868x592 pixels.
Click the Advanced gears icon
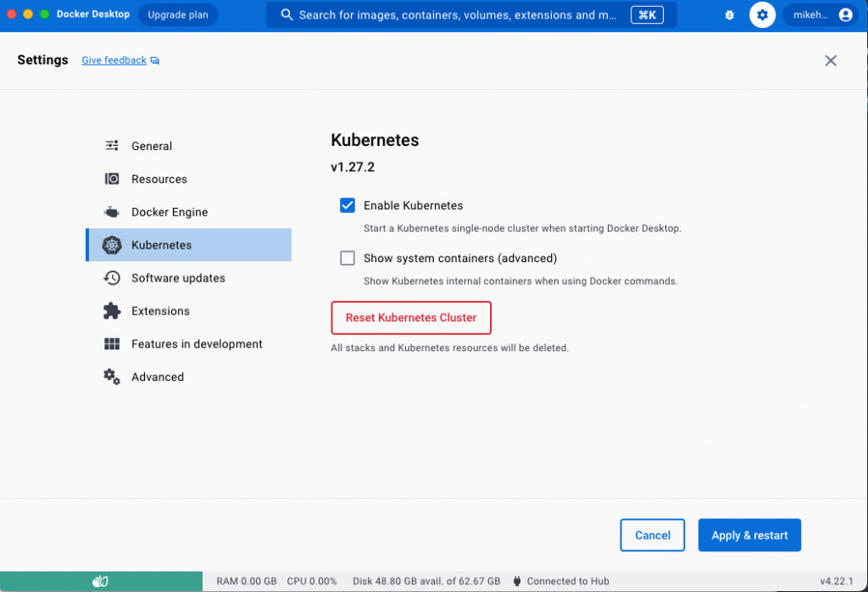[x=112, y=377]
